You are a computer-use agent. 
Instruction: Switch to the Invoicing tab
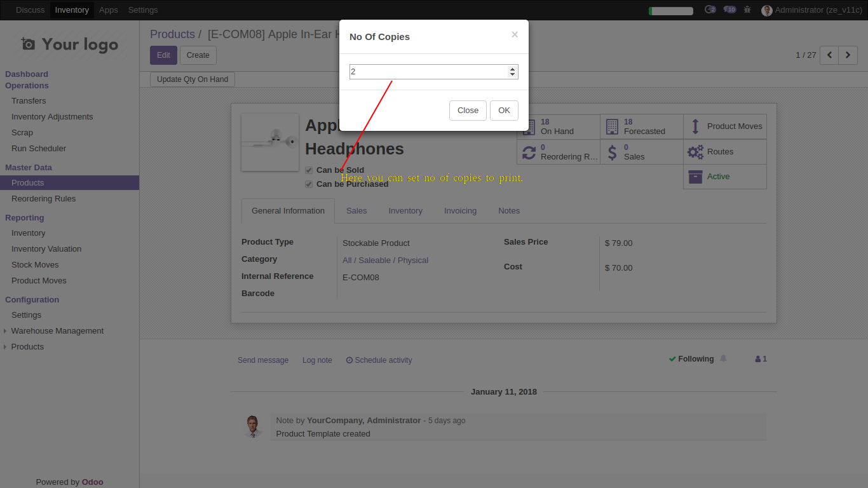[460, 211]
